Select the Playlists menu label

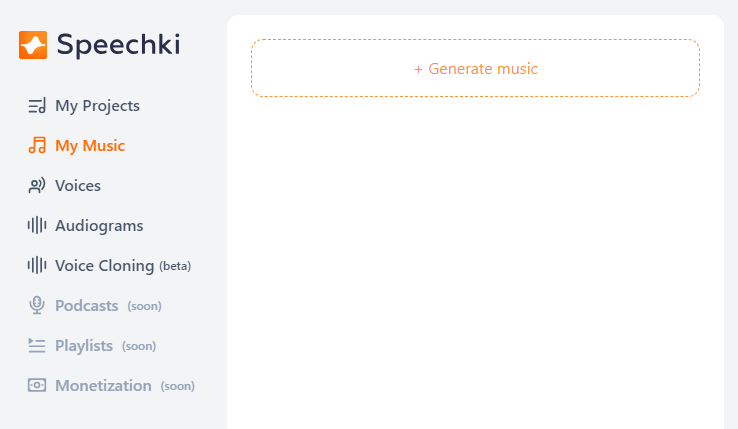point(84,346)
